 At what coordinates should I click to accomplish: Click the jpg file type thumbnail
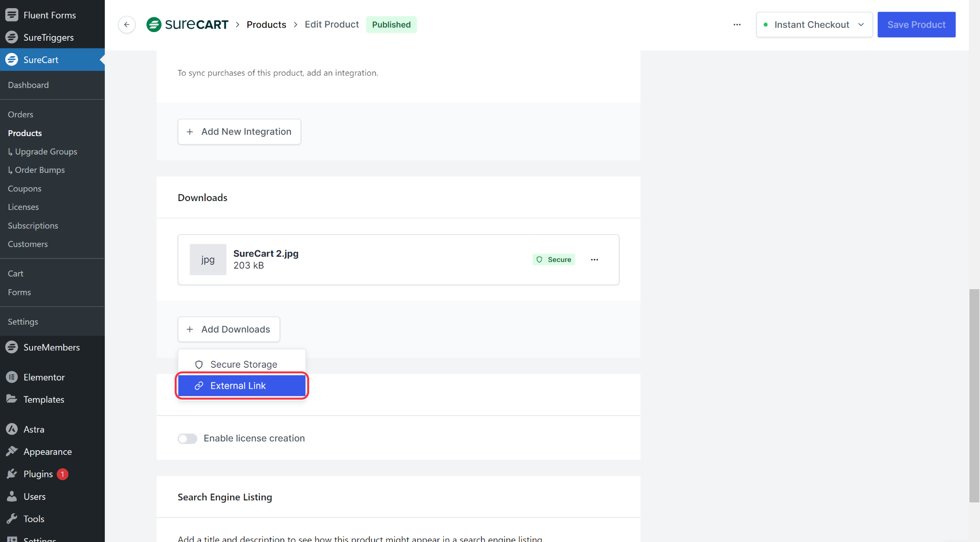click(x=208, y=260)
